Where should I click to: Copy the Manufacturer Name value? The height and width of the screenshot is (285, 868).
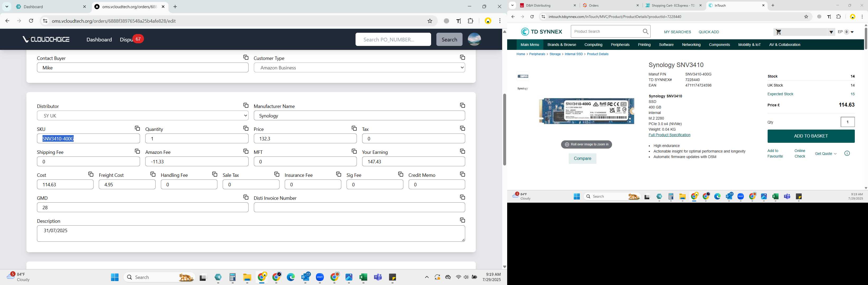462,106
